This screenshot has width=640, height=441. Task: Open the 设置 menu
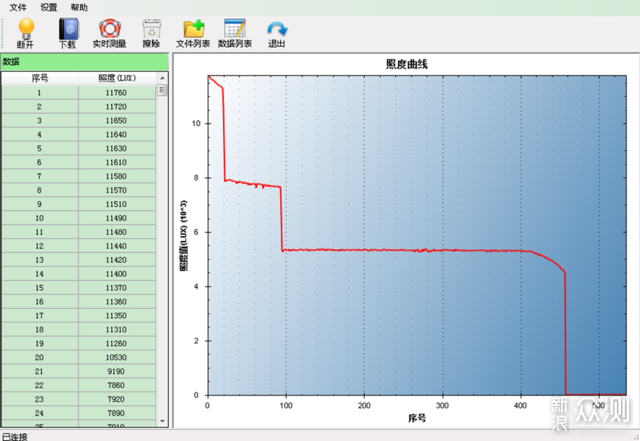(x=49, y=7)
